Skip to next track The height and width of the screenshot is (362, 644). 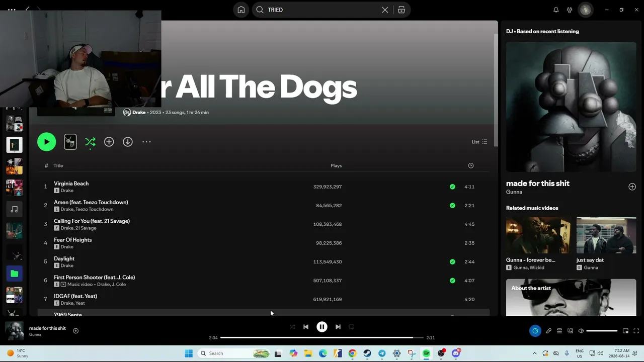(338, 327)
